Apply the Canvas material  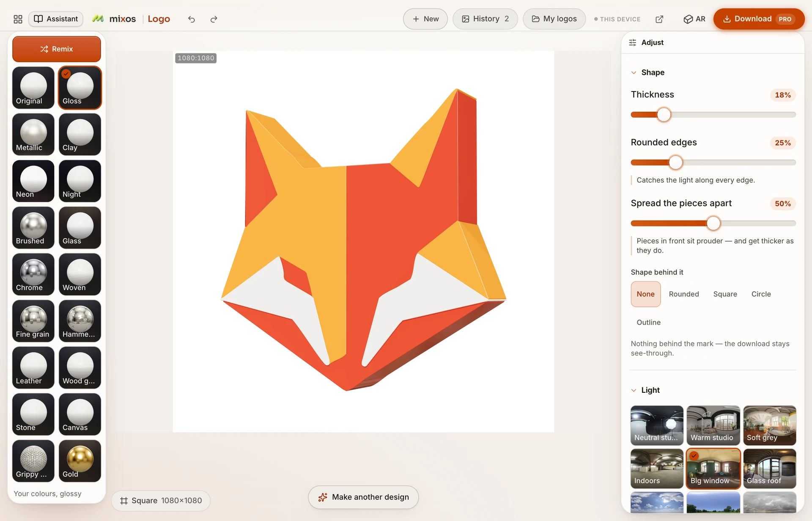80,414
